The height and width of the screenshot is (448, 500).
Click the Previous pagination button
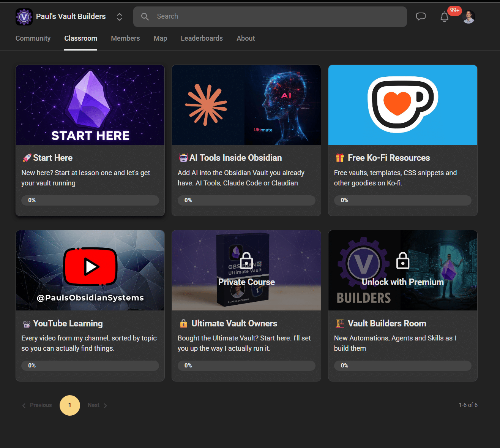point(37,405)
